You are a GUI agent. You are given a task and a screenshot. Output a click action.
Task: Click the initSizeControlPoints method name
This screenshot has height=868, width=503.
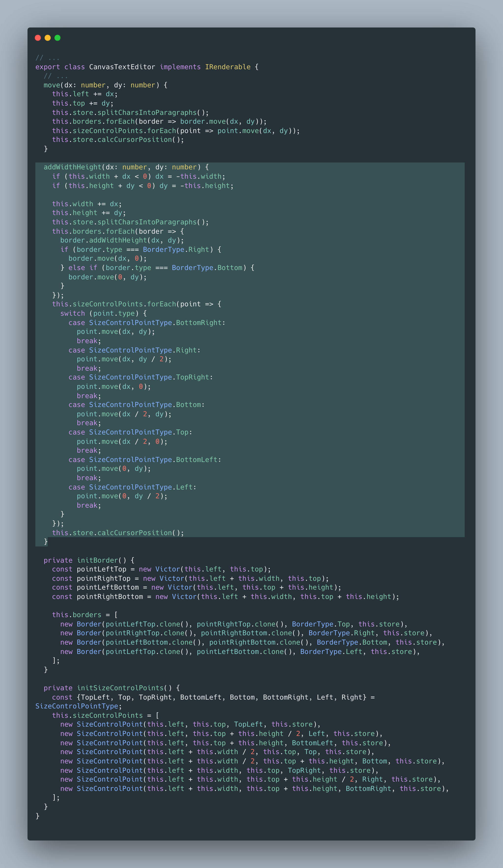point(120,688)
